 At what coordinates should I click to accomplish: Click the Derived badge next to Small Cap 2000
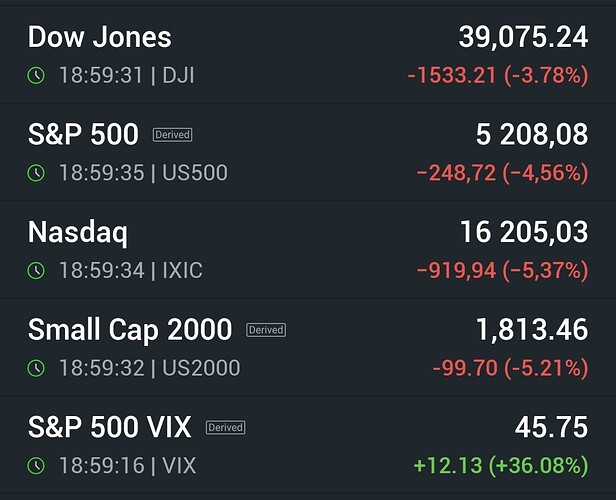click(x=266, y=330)
